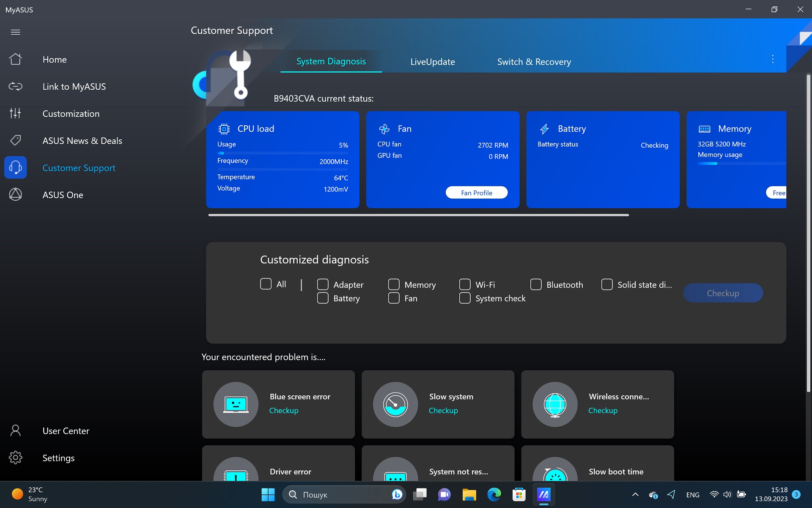Tick the Fan diagnosis checkbox
This screenshot has height=508, width=812.
394,298
